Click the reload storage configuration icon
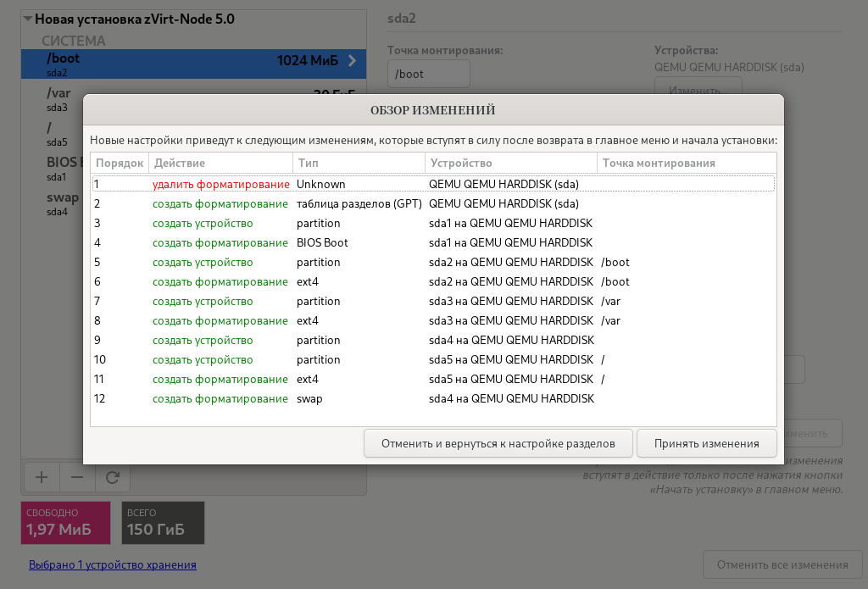868x589 pixels. pyautogui.click(x=113, y=477)
